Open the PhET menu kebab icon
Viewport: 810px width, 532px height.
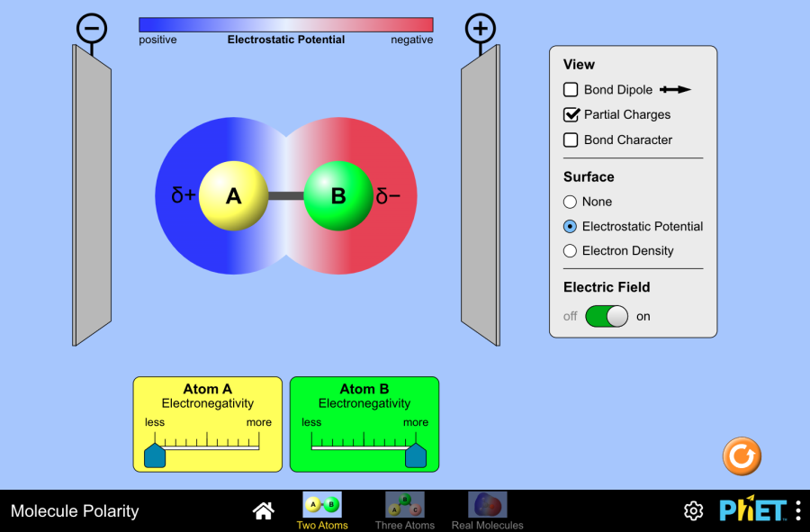click(797, 511)
